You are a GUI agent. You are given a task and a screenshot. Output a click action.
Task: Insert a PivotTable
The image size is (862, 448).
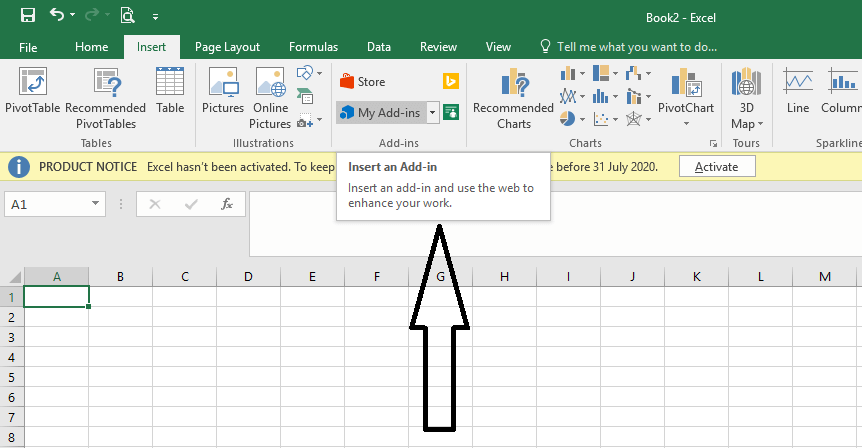32,91
